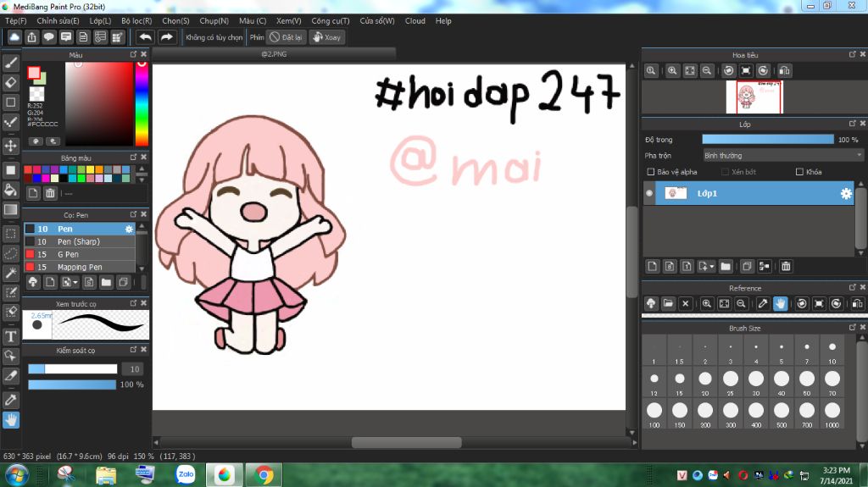Image resolution: width=868 pixels, height=487 pixels.
Task: Click the share/export icon in top toolbar
Action: click(x=31, y=37)
